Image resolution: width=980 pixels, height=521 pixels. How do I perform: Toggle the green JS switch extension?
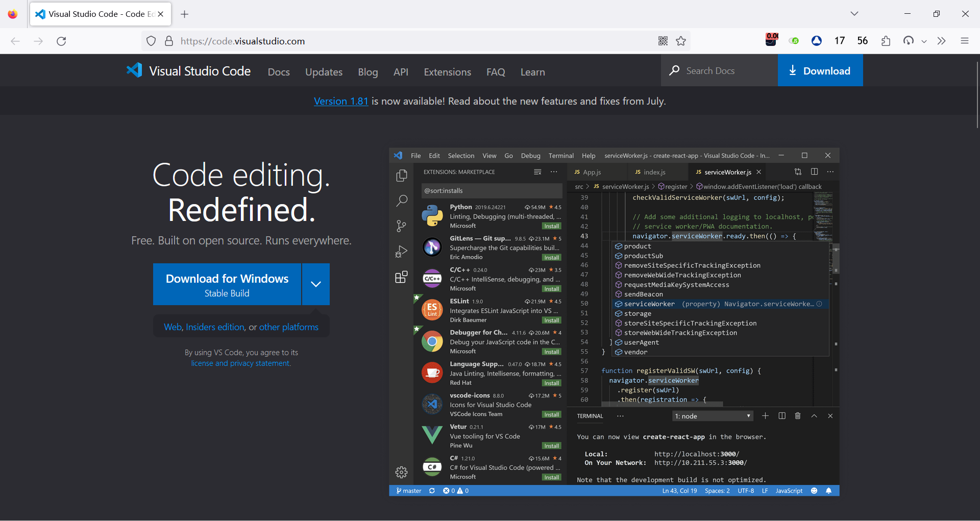[x=794, y=41]
